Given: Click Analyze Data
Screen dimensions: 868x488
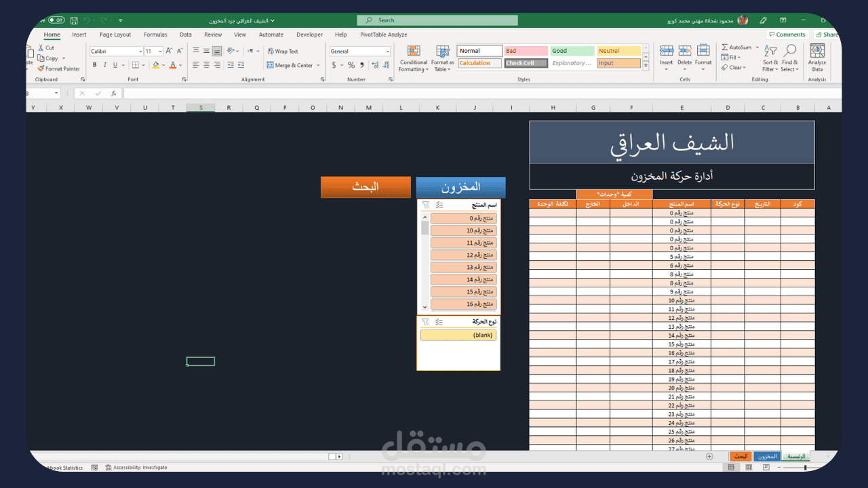Looking at the screenshot, I should [x=817, y=58].
